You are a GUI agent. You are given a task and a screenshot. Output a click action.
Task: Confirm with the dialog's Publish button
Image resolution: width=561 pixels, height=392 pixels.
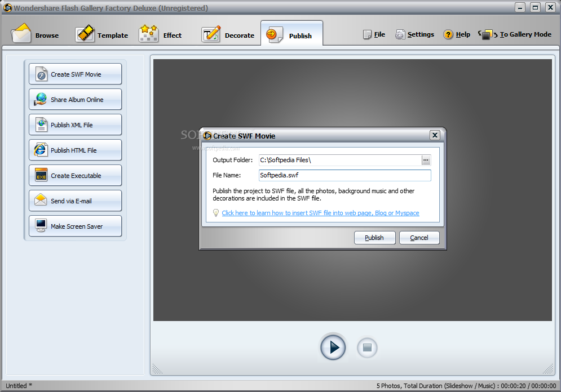point(374,238)
